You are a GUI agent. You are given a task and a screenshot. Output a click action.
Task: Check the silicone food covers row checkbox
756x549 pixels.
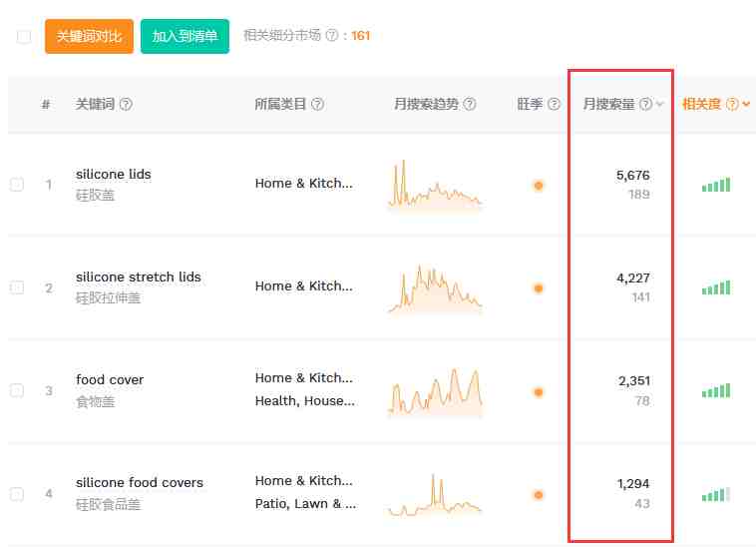tap(17, 493)
